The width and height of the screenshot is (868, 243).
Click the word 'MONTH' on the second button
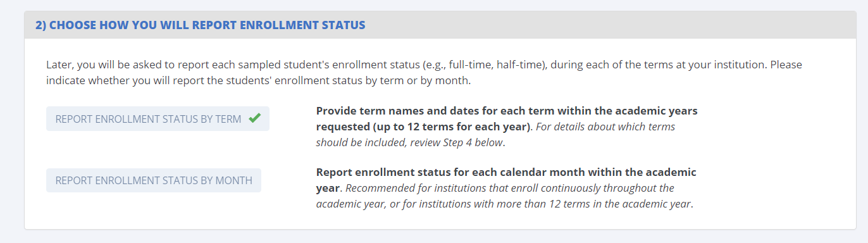[x=234, y=180]
